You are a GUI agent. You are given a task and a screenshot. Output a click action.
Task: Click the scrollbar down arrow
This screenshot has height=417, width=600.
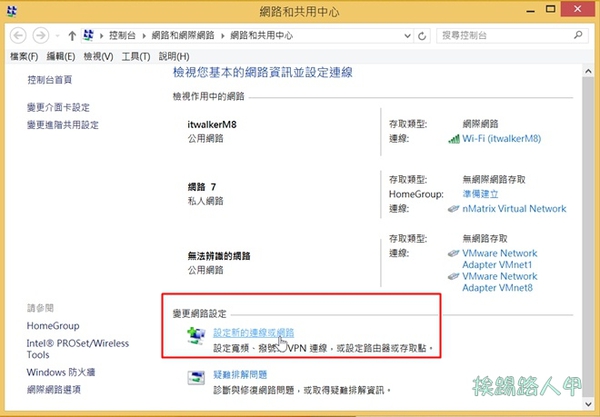click(x=588, y=404)
